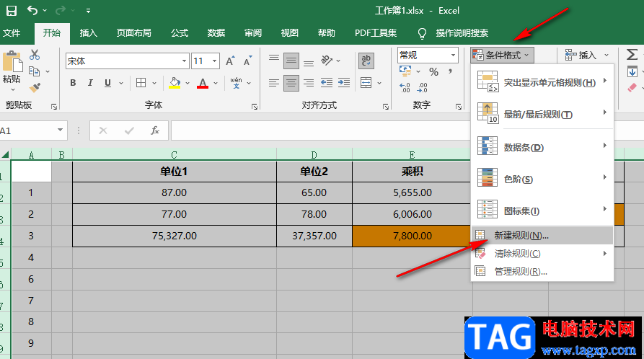Decrease indent

pyautogui.click(x=327, y=83)
